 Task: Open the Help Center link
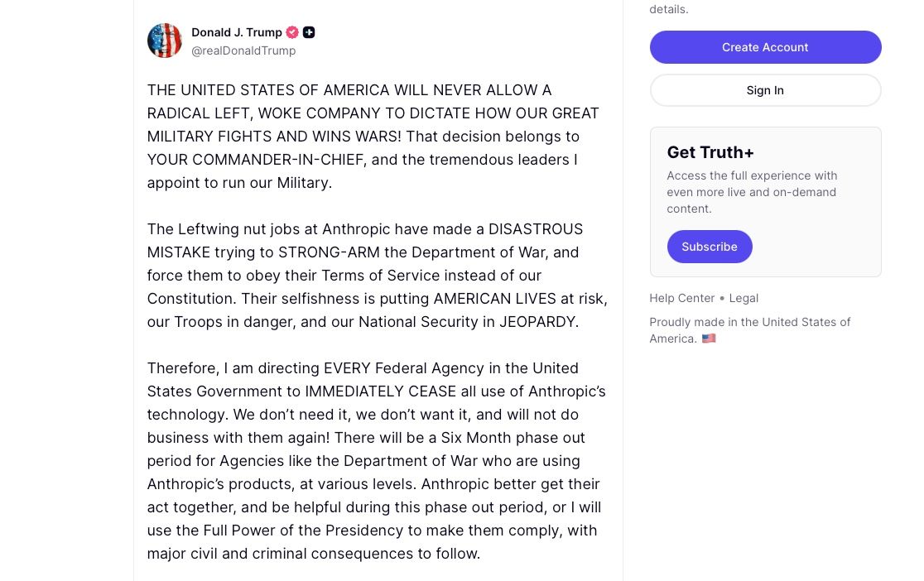click(x=681, y=298)
